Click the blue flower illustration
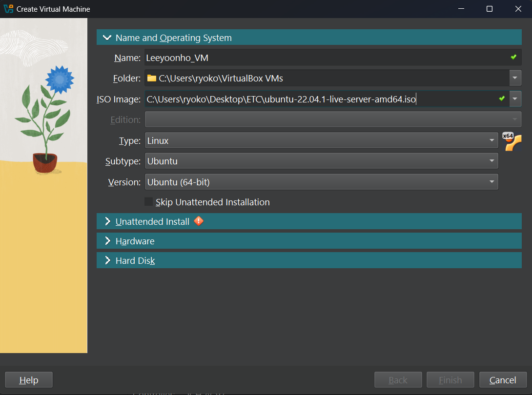 tap(60, 78)
